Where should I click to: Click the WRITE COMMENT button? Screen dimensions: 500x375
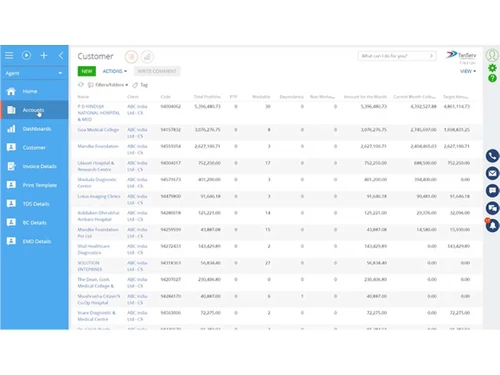click(x=157, y=71)
